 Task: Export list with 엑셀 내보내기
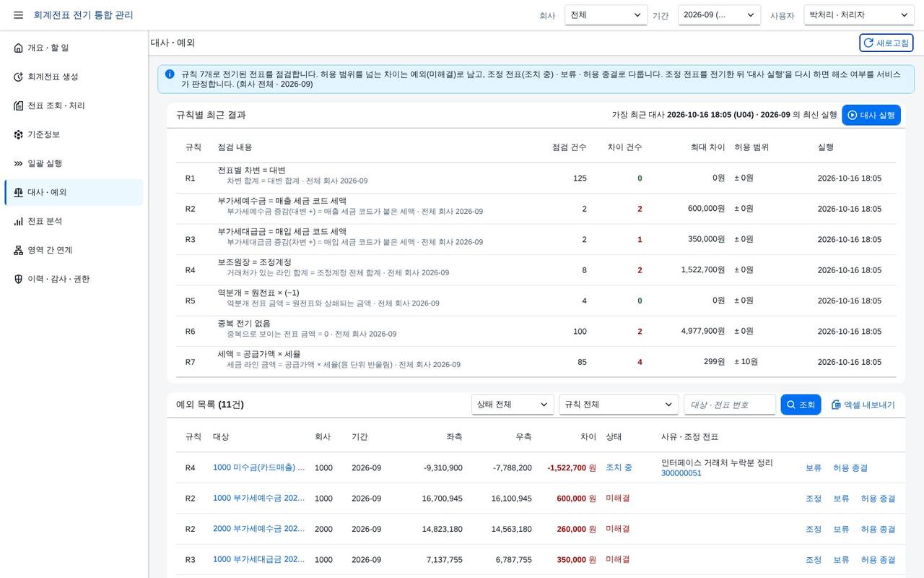click(x=863, y=405)
